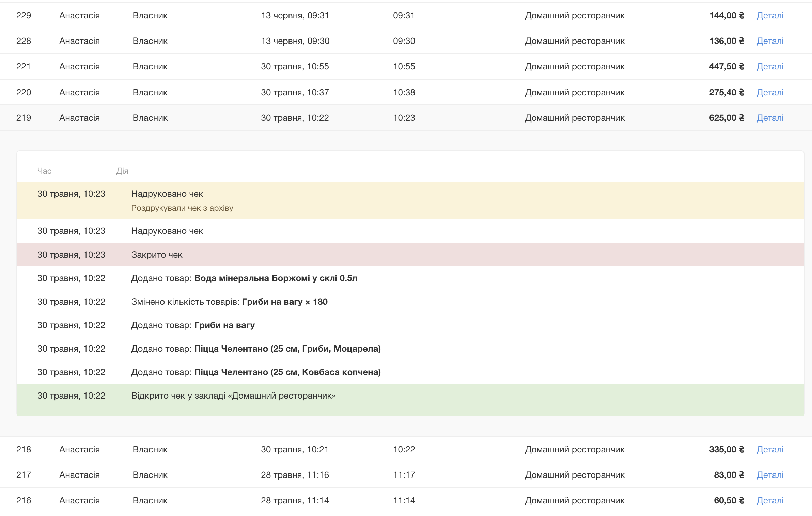The width and height of the screenshot is (812, 516).
Task: Click the Час column header
Action: pos(44,171)
